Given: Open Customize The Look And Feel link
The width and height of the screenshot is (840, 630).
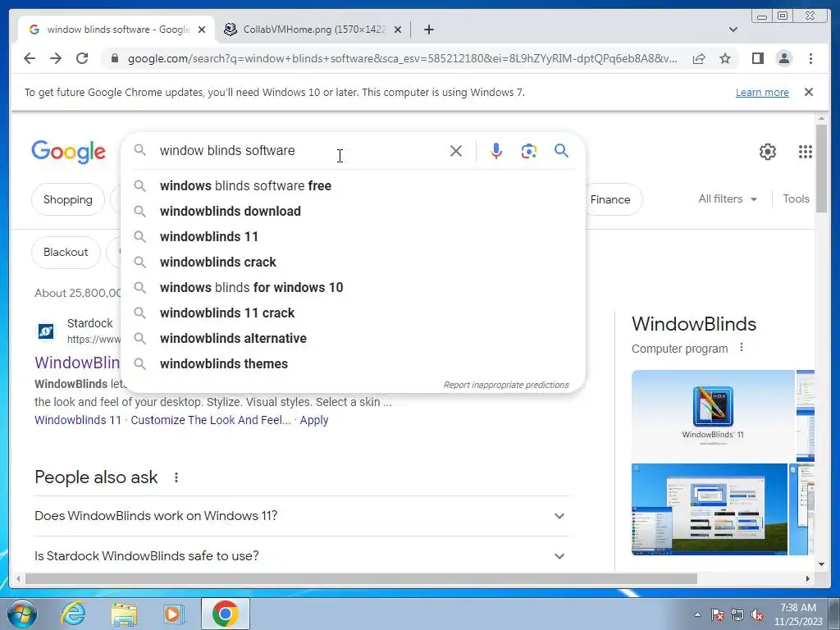Looking at the screenshot, I should click(x=211, y=420).
